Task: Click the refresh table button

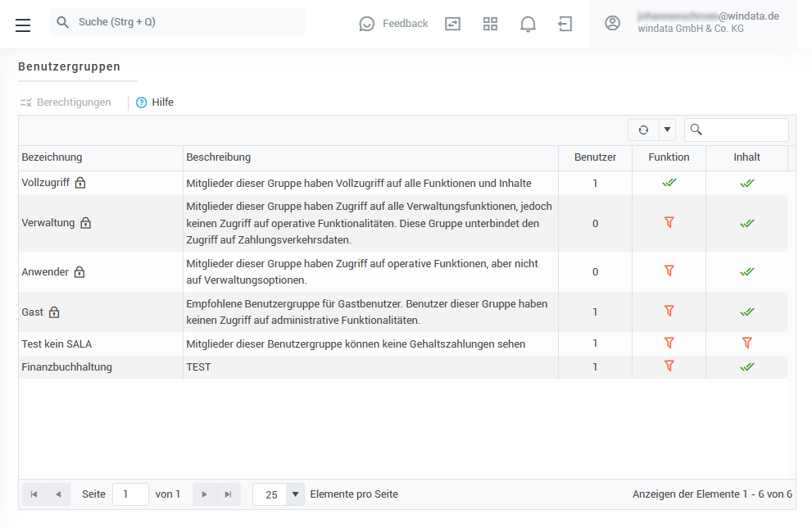Action: 643,130
